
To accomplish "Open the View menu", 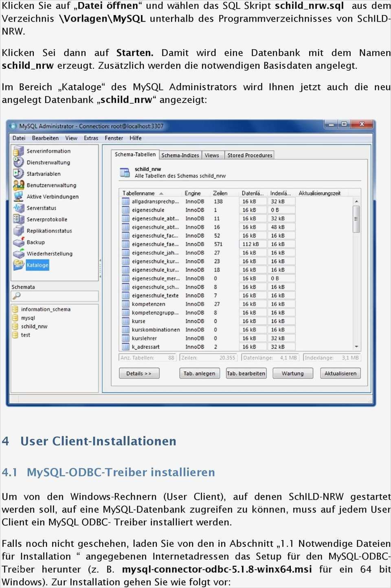I will point(71,138).
